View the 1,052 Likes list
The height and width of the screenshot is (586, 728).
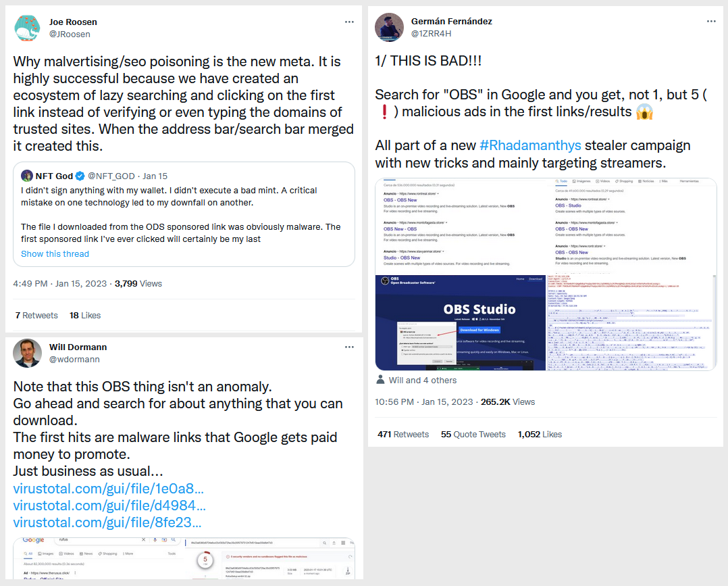(x=540, y=434)
